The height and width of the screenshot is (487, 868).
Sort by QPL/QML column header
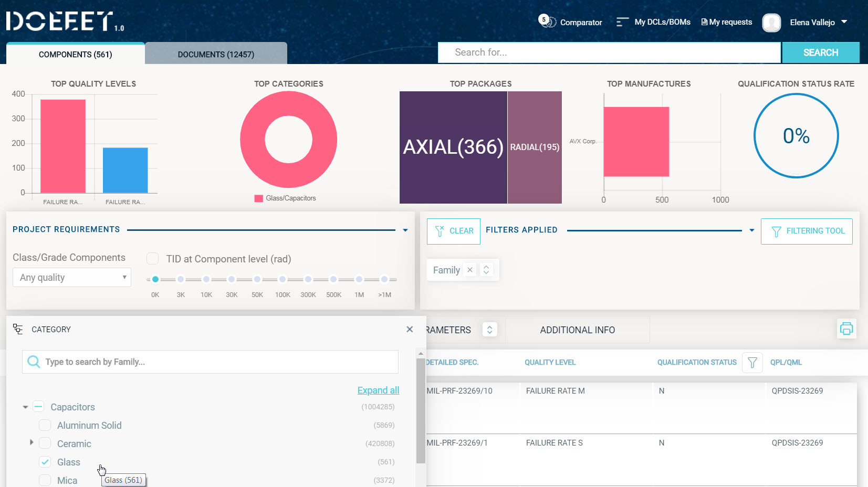pos(786,362)
